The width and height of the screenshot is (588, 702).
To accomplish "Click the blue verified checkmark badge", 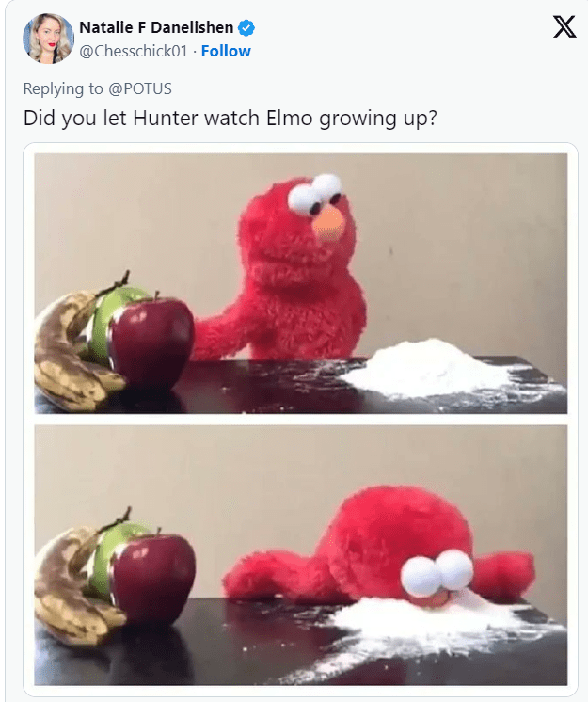I will click(246, 27).
